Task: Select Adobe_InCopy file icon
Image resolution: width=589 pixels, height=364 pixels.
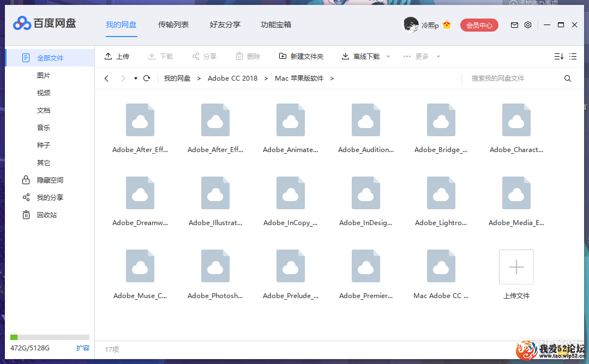Action: click(290, 193)
